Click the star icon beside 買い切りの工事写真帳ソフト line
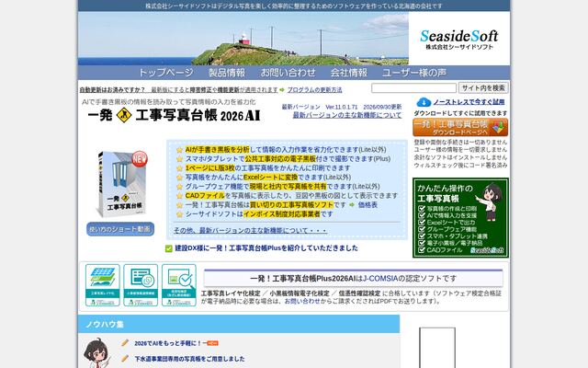Screen dimensions: 588x368 point(179,205)
